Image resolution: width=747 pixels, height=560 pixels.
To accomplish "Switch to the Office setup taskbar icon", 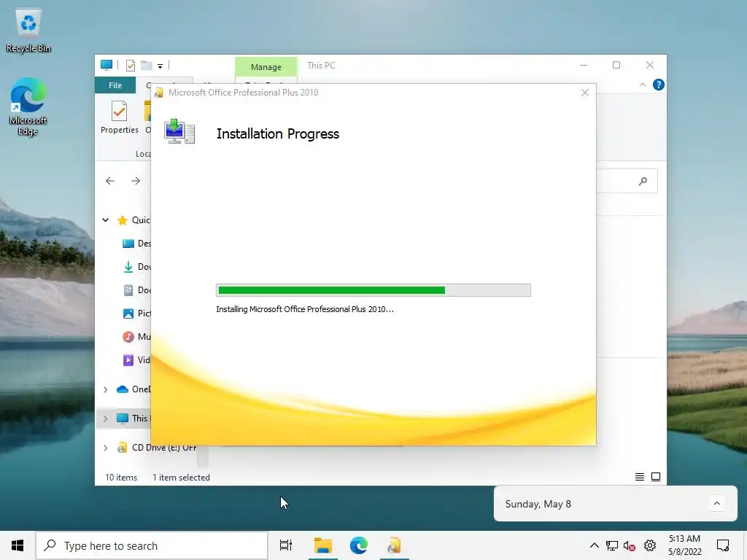I will tap(395, 545).
